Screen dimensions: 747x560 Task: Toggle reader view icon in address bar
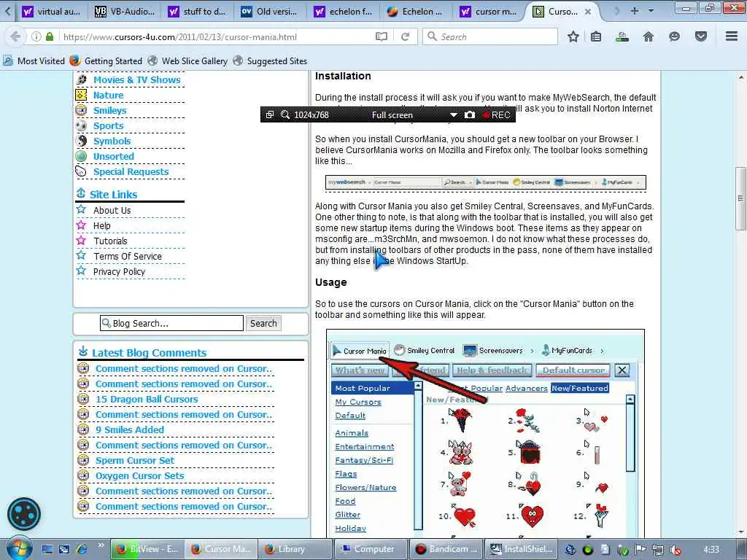tap(381, 36)
